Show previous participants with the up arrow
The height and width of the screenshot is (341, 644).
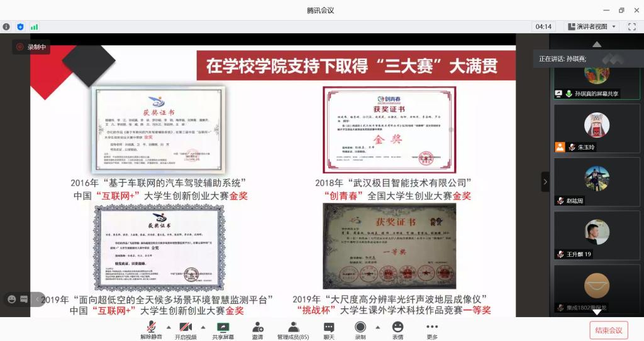coord(597,44)
